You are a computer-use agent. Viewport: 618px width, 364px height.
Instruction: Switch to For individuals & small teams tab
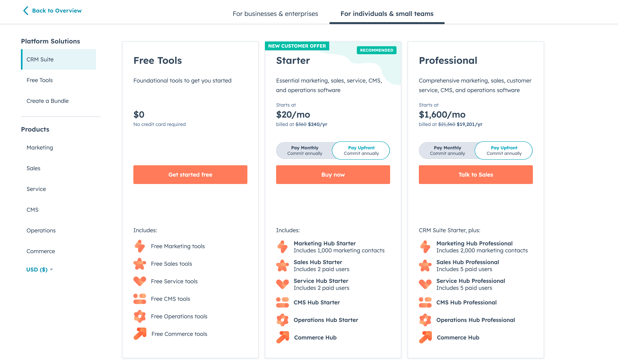[x=387, y=14]
